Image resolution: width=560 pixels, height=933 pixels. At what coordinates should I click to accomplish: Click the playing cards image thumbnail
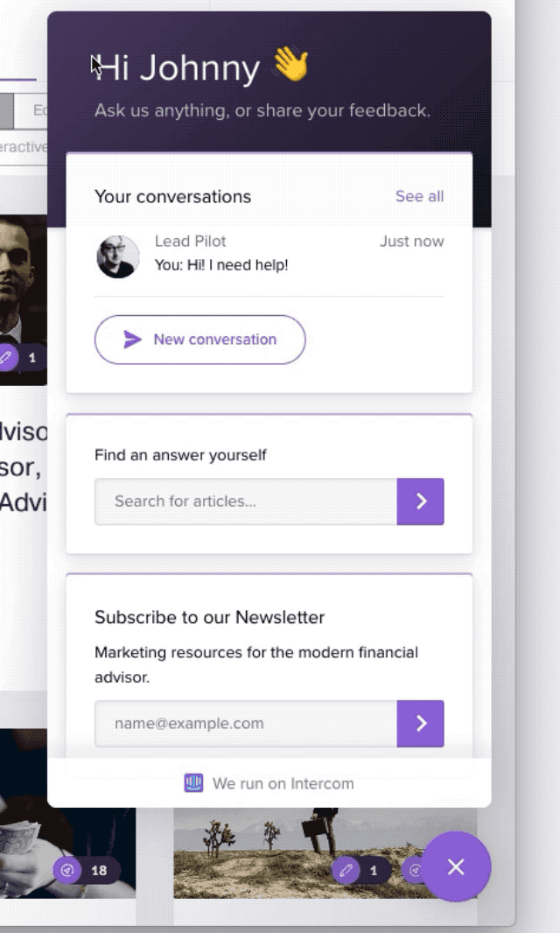(x=68, y=813)
